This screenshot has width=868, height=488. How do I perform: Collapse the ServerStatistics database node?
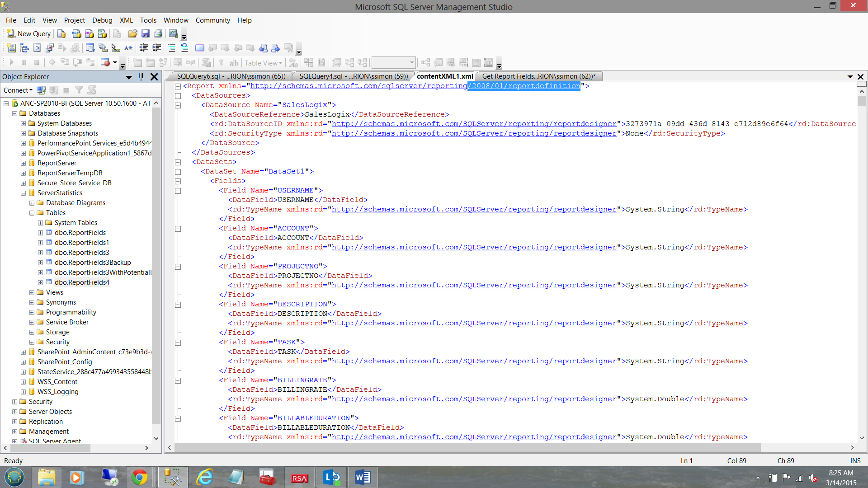coord(23,193)
